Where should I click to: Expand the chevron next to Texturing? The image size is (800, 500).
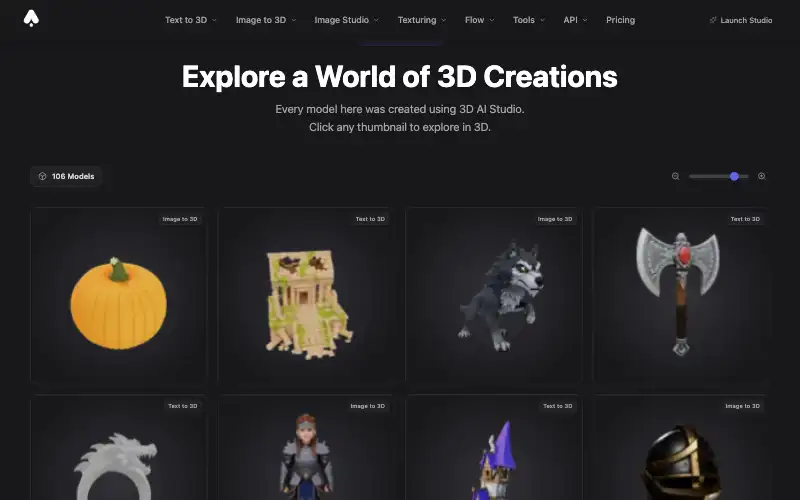444,20
